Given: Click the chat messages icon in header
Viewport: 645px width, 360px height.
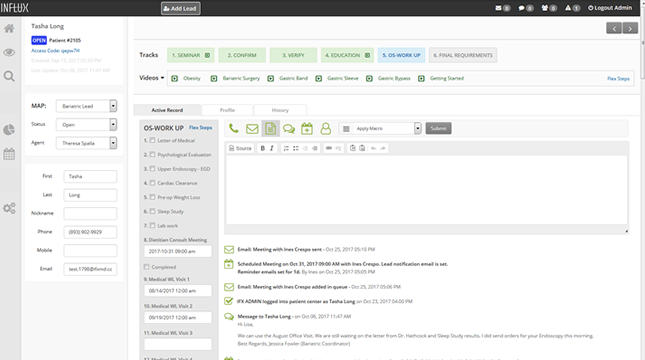Looking at the screenshot, I should (x=521, y=8).
